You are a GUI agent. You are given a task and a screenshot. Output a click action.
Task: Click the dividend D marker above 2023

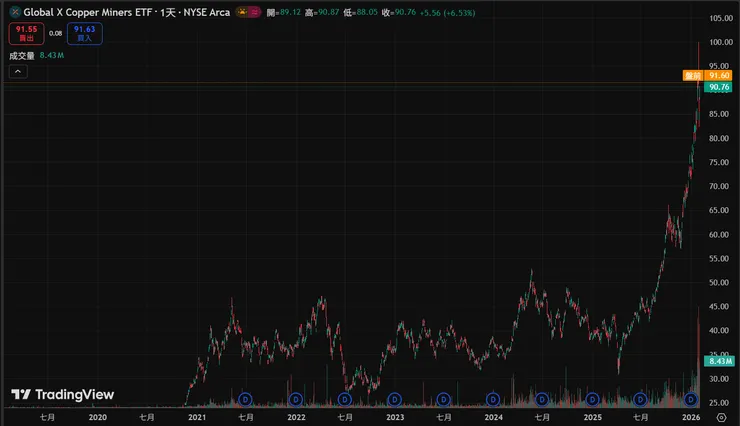(395, 400)
